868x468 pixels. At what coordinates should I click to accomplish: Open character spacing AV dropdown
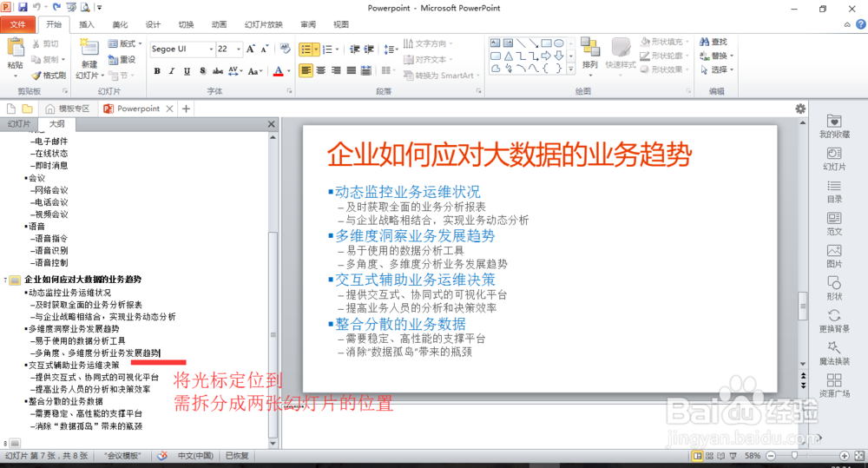point(235,71)
